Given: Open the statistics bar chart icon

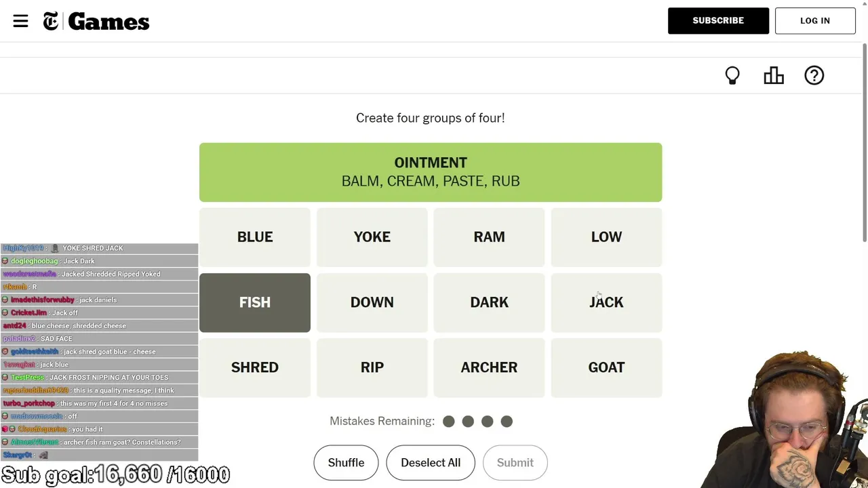Looking at the screenshot, I should [774, 75].
